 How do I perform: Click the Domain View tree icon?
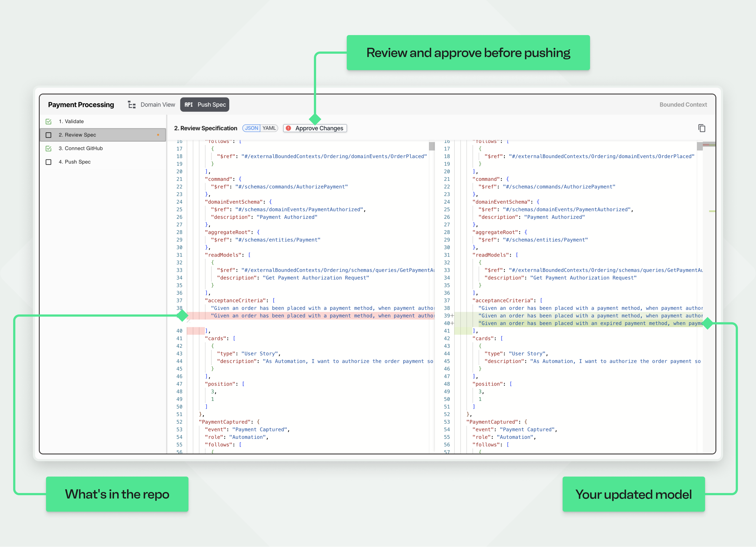point(132,105)
